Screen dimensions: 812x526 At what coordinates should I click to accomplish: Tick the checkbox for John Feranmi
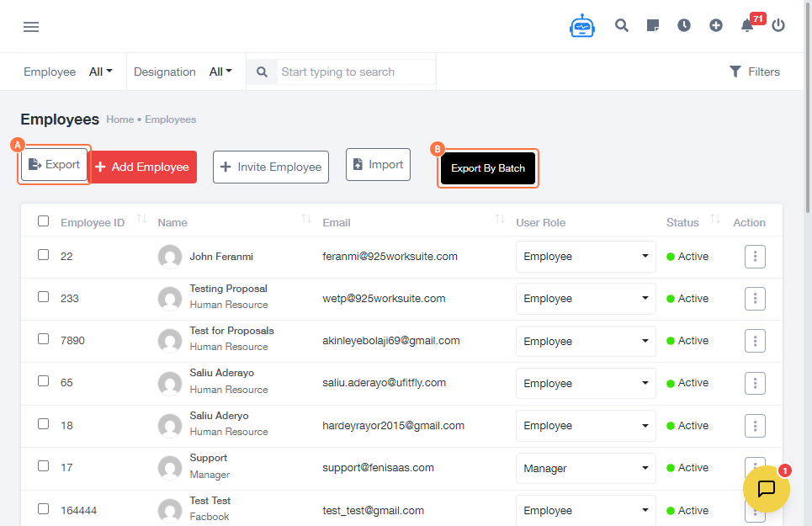[x=44, y=254]
